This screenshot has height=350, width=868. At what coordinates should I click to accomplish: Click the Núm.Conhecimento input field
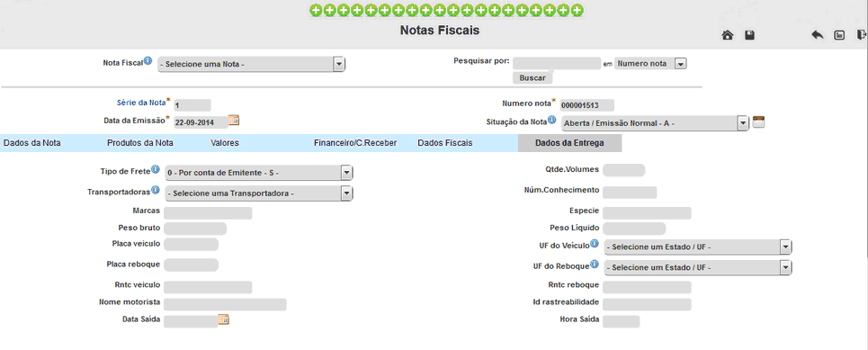630,193
